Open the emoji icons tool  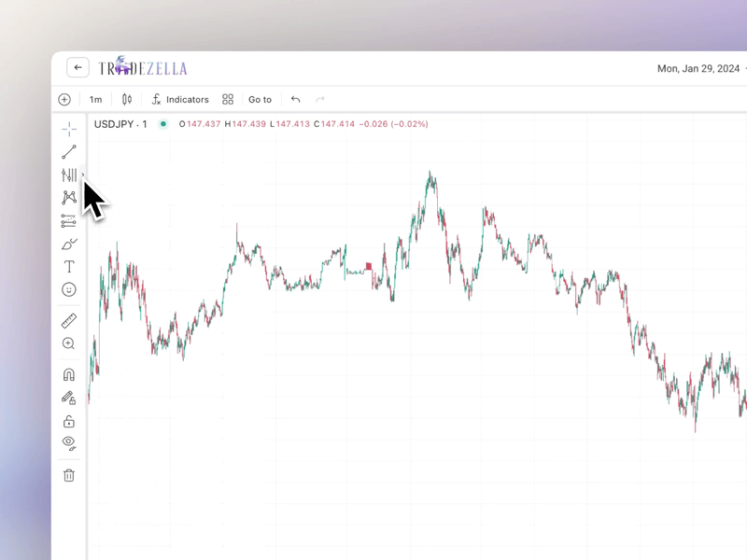click(x=69, y=290)
